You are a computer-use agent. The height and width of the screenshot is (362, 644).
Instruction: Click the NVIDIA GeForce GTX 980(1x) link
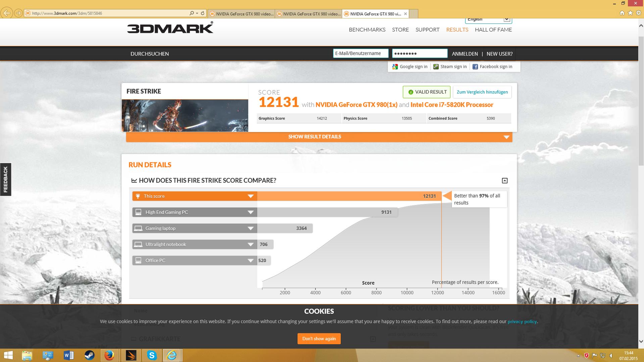click(x=356, y=105)
